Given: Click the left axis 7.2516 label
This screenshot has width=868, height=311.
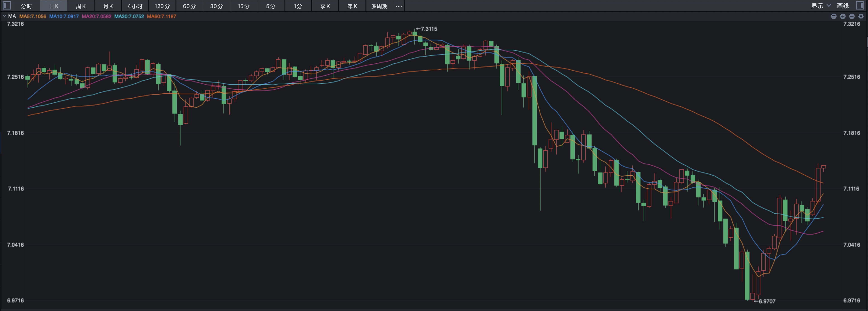Looking at the screenshot, I should [x=16, y=77].
